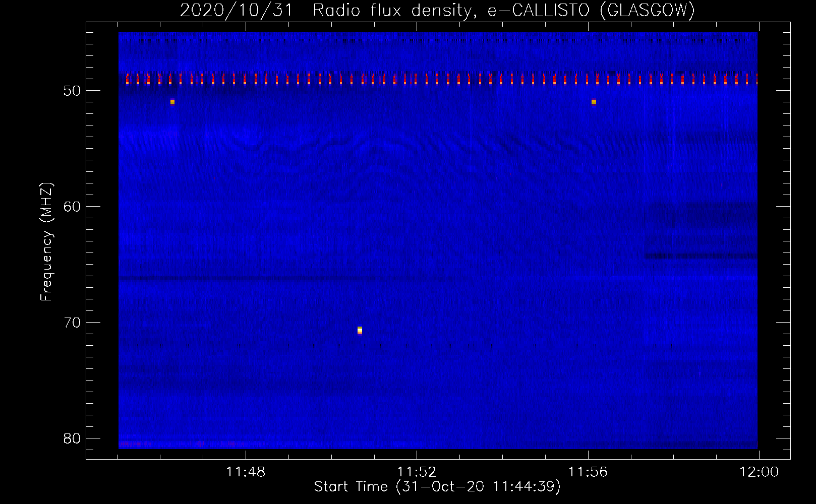
Task: Click the 'Frequency (MHZ)' axis label
Action: tap(46, 242)
